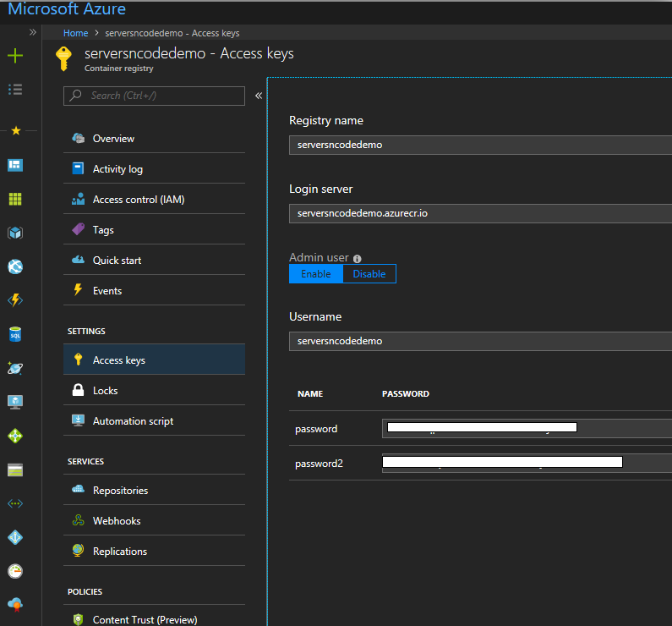This screenshot has width=672, height=626.
Task: Click the Locks padlock icon
Action: [x=78, y=390]
